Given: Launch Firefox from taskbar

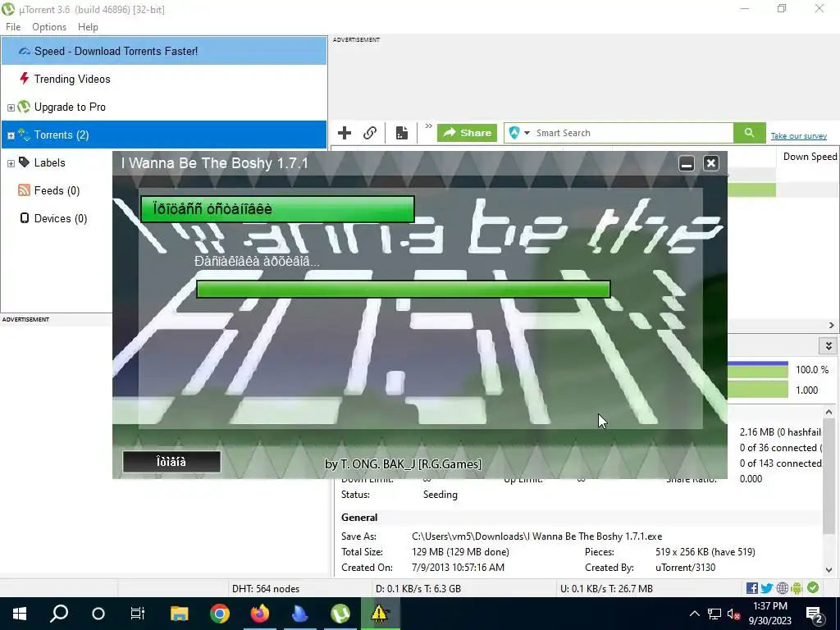Looking at the screenshot, I should tap(260, 614).
